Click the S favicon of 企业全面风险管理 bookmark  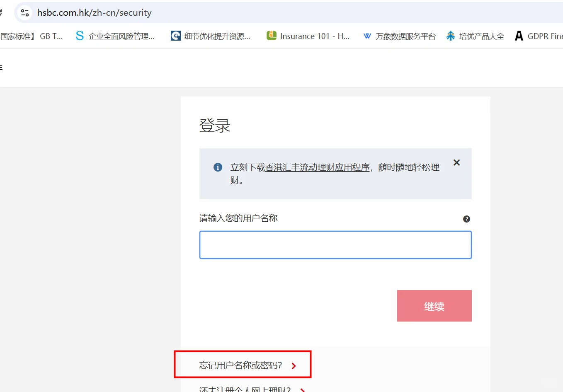click(79, 36)
